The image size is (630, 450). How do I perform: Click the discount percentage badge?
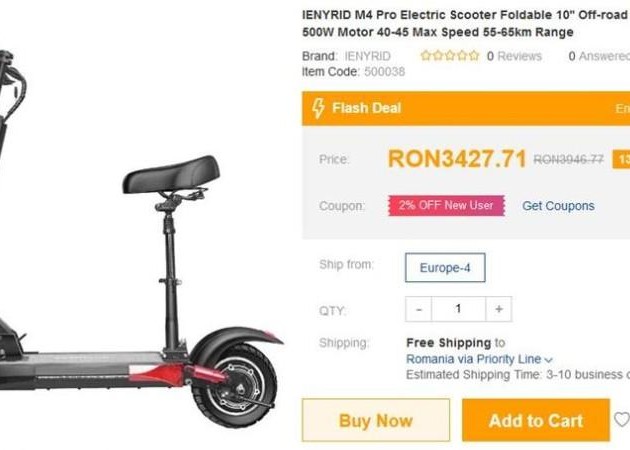(621, 160)
